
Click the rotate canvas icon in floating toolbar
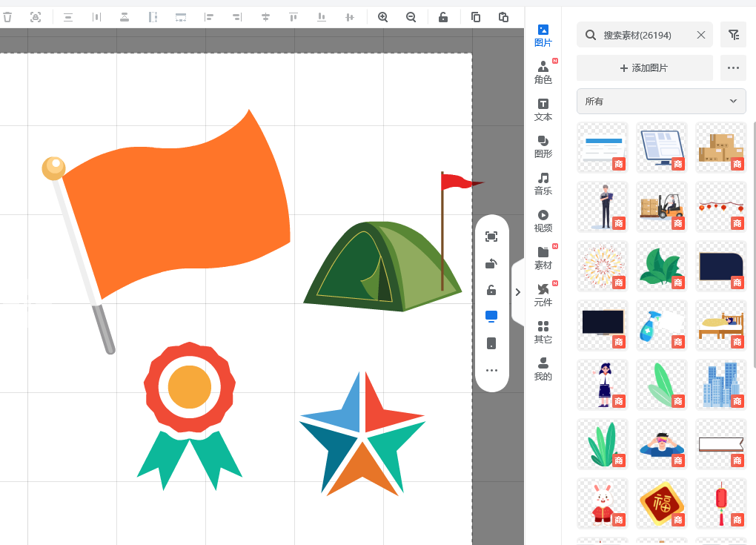[491, 263]
